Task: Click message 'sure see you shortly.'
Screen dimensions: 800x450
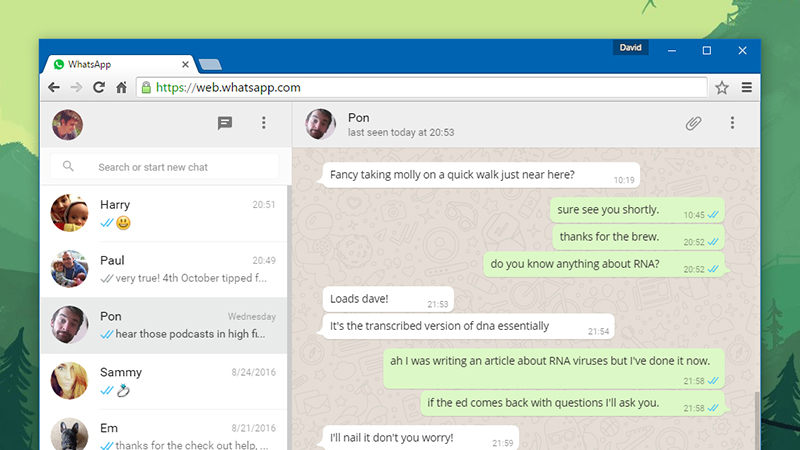Action: click(x=637, y=210)
